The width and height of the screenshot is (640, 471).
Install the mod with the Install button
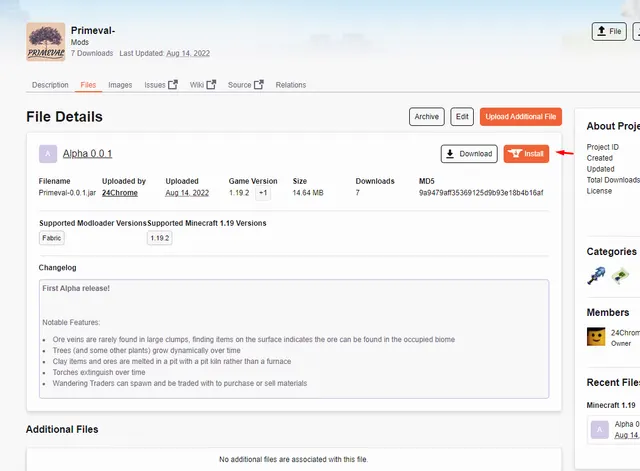(526, 154)
